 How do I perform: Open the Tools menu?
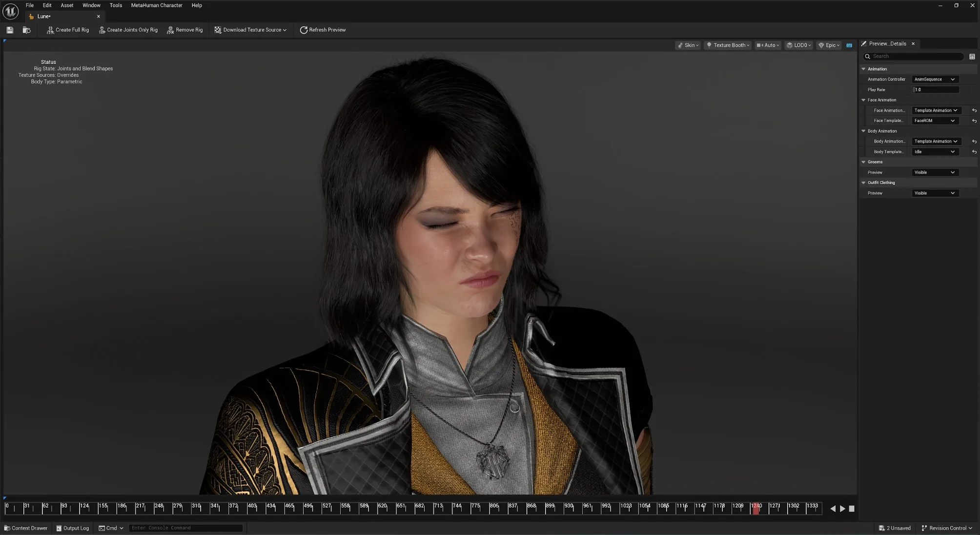click(x=116, y=5)
